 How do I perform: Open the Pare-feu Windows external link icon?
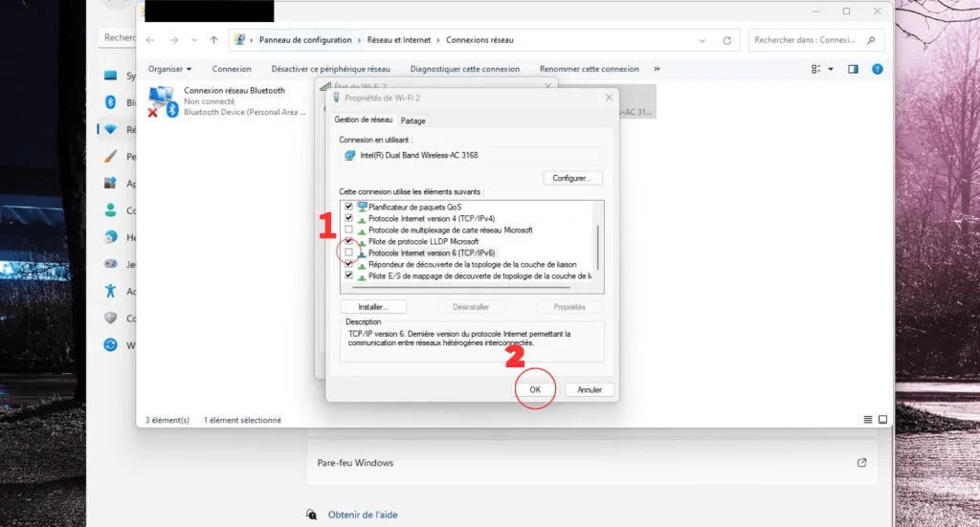tap(862, 463)
